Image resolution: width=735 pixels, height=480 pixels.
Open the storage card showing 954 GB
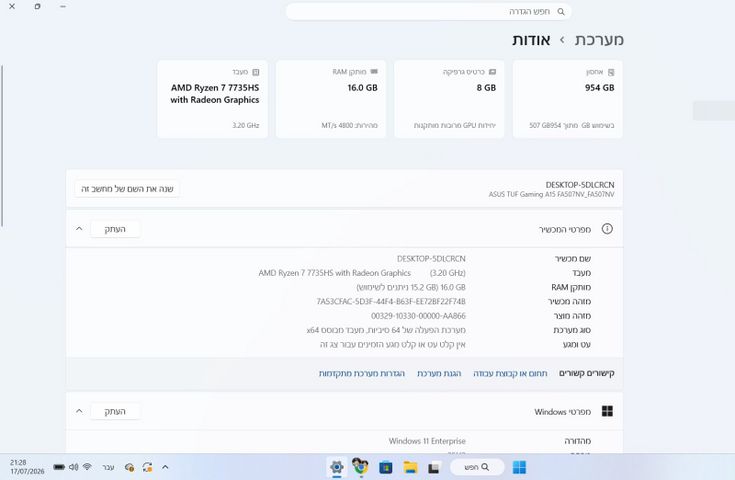[568, 99]
